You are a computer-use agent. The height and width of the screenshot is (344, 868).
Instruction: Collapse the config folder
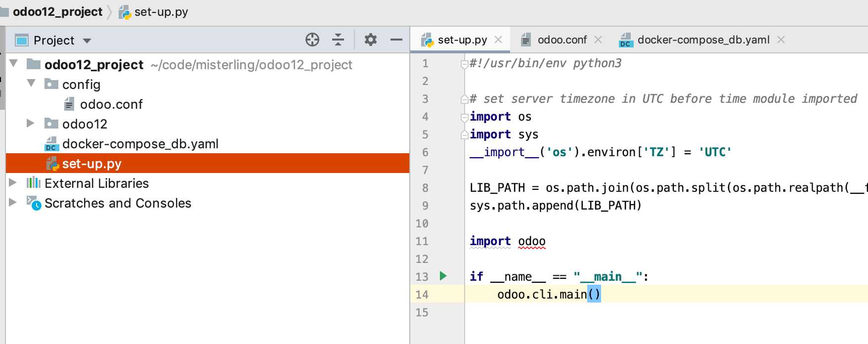[x=32, y=84]
